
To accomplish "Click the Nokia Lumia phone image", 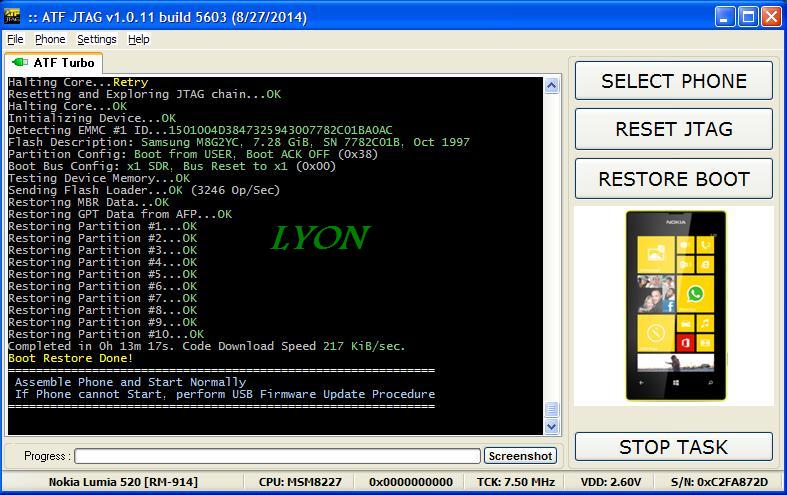I will tap(676, 306).
